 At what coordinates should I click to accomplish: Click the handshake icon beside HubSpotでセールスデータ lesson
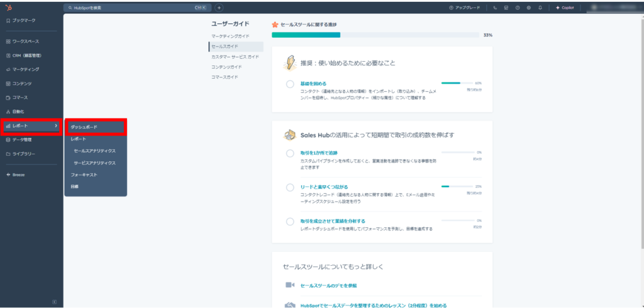(291, 305)
